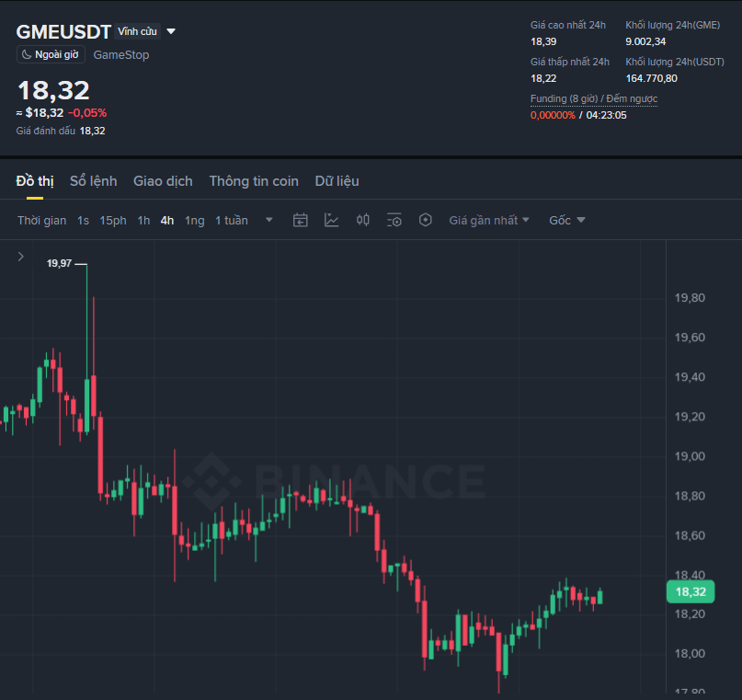The image size is (742, 700).
Task: Click the 24h GME volume 9.002,34
Action: tap(645, 41)
